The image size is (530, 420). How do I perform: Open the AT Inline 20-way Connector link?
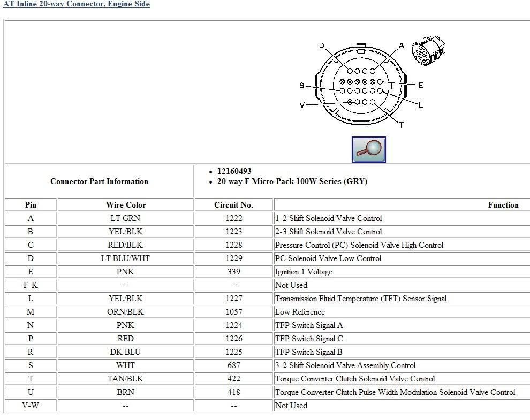tap(75, 4)
